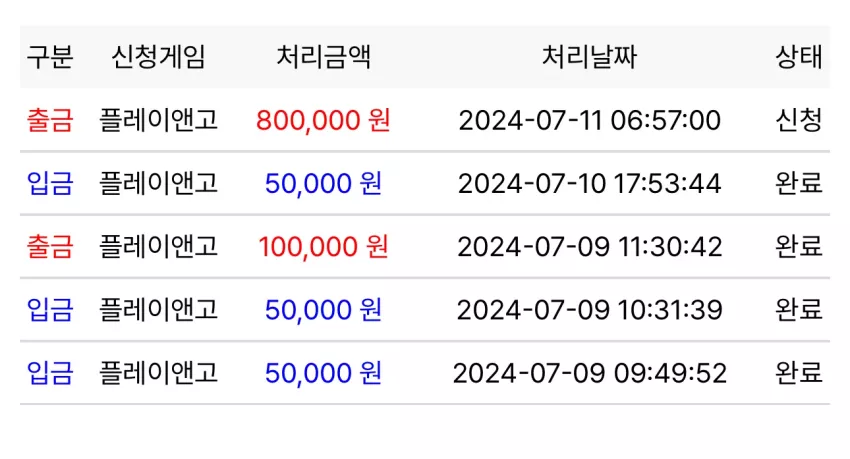Select the date 2024-07-10 17:53:44
This screenshot has width=850, height=459.
pyautogui.click(x=589, y=183)
